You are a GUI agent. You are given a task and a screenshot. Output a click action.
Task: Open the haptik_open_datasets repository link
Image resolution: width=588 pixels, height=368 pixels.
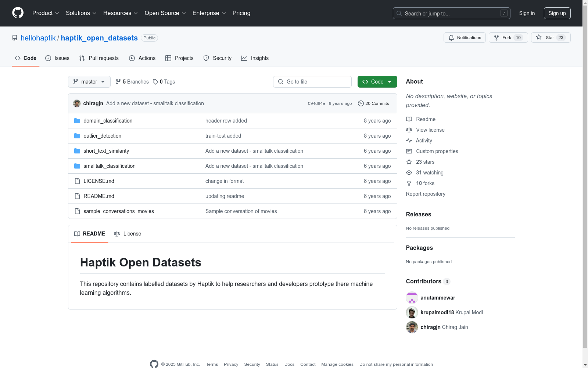pos(99,38)
